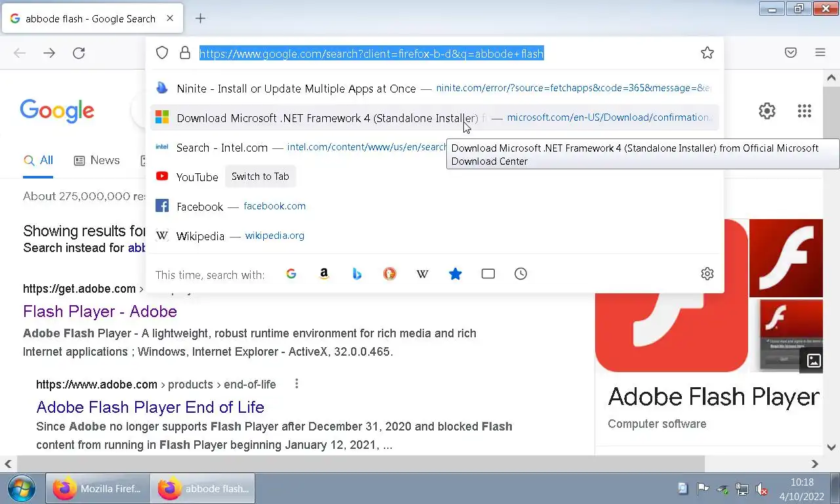840x504 pixels.
Task: Search this time with Amazon icon
Action: (324, 274)
